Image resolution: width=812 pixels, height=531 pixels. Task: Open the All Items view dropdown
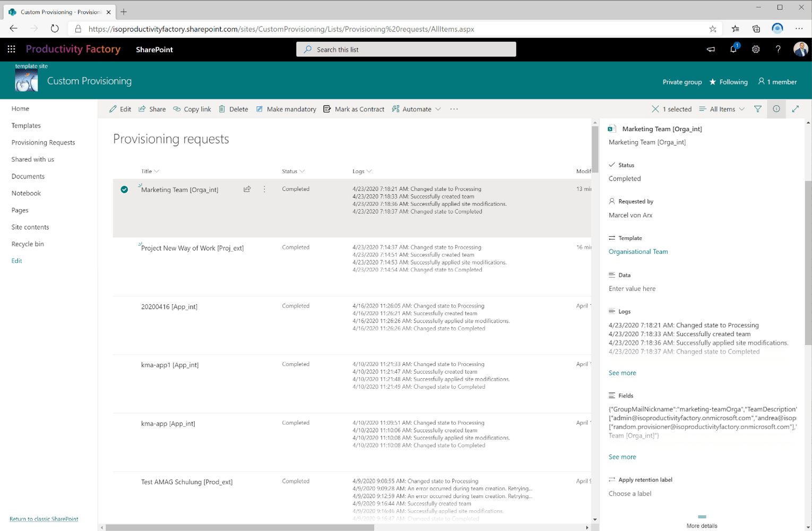pyautogui.click(x=722, y=109)
